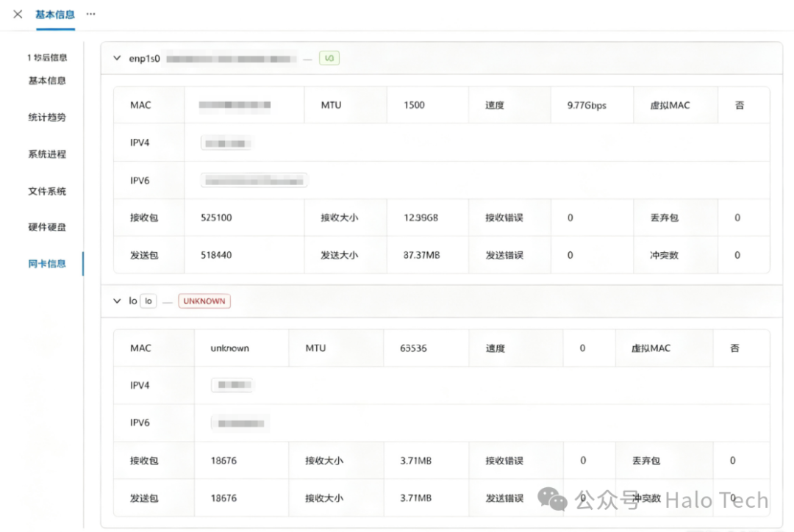
Task: Open the 文件系统 sidebar section
Action: point(47,191)
